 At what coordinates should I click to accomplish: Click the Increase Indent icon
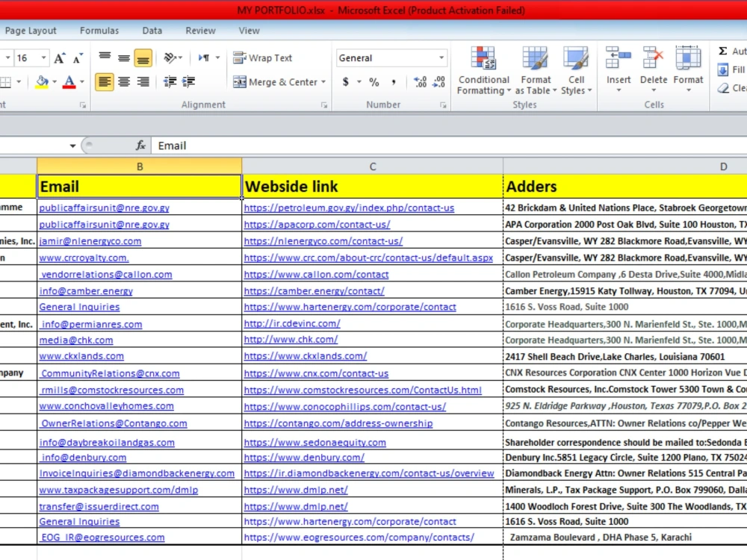tap(189, 82)
